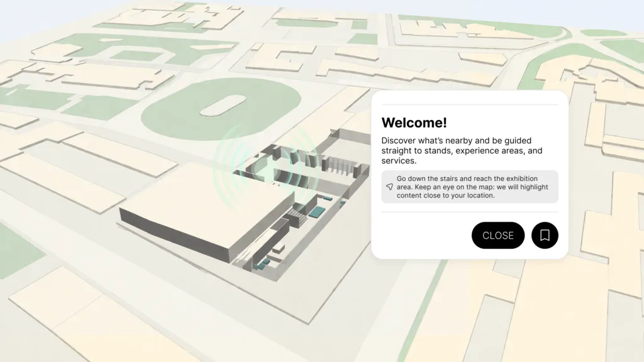
Task: Click the 'Go down the stairs' hint box
Action: pyautogui.click(x=469, y=187)
